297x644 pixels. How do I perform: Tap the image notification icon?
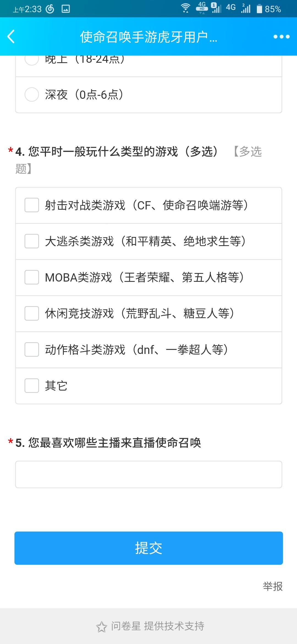click(66, 9)
